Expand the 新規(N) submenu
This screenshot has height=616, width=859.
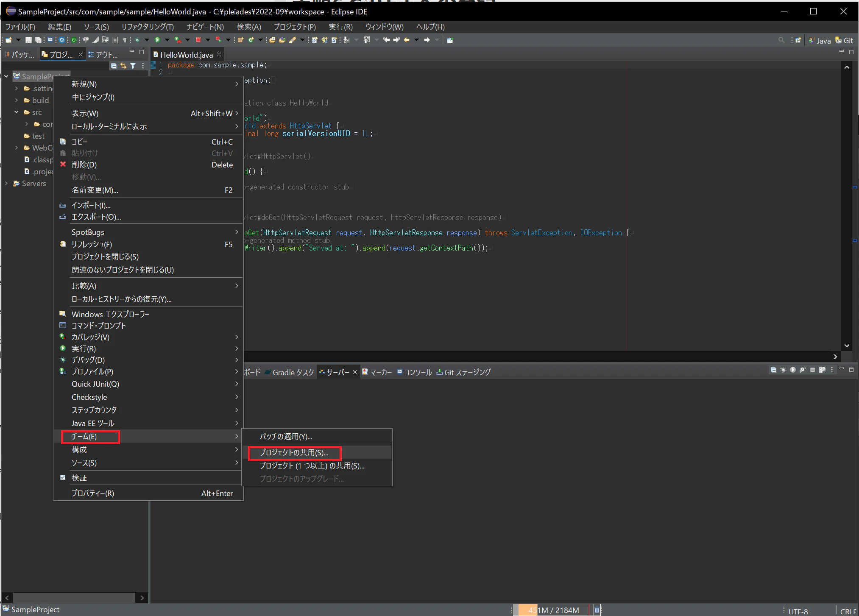pos(148,84)
